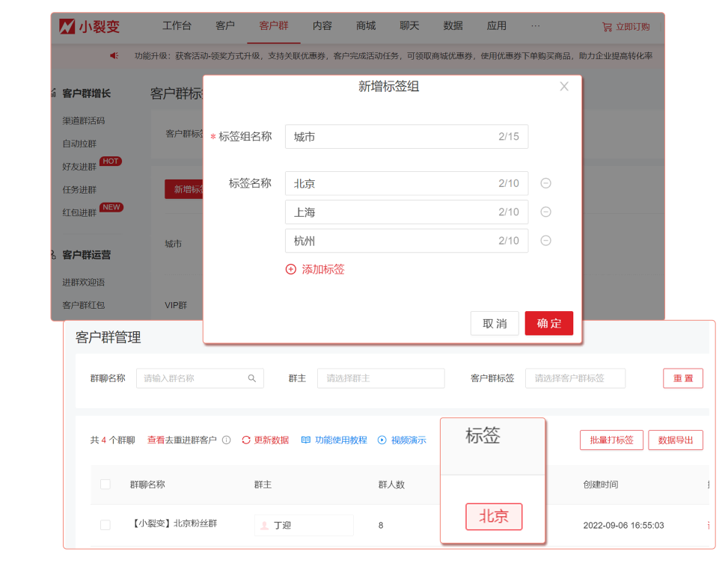
Task: Open the 群主 selection dropdown
Action: 381,378
